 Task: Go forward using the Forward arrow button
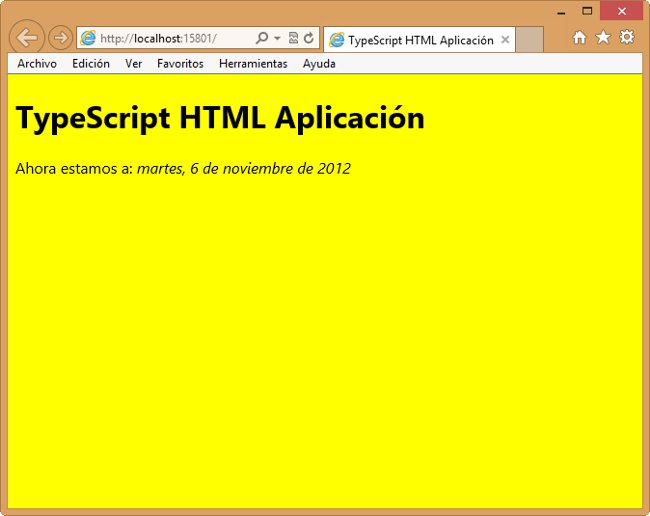61,38
